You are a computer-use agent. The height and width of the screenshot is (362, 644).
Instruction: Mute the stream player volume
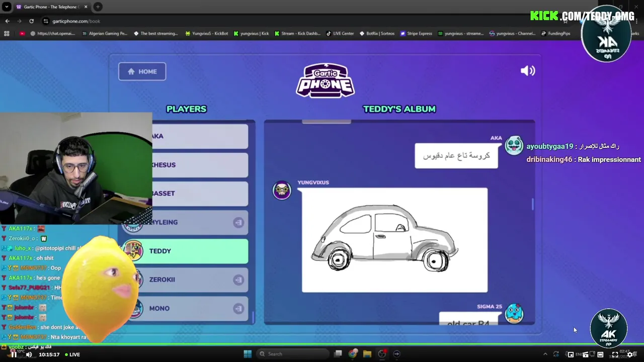[29, 354]
